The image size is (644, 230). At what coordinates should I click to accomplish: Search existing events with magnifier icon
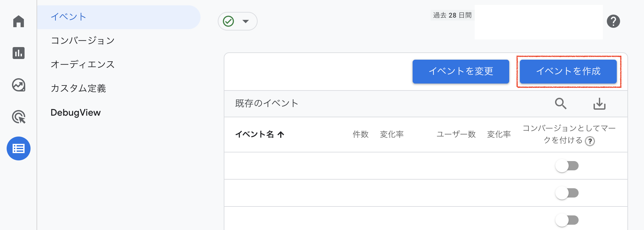[561, 104]
